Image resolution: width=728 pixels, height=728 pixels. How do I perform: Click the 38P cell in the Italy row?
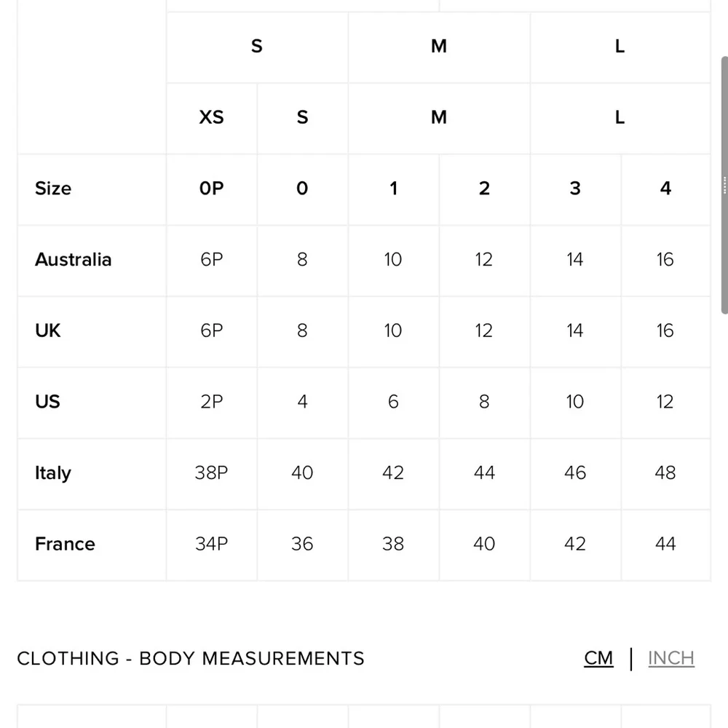(x=212, y=473)
